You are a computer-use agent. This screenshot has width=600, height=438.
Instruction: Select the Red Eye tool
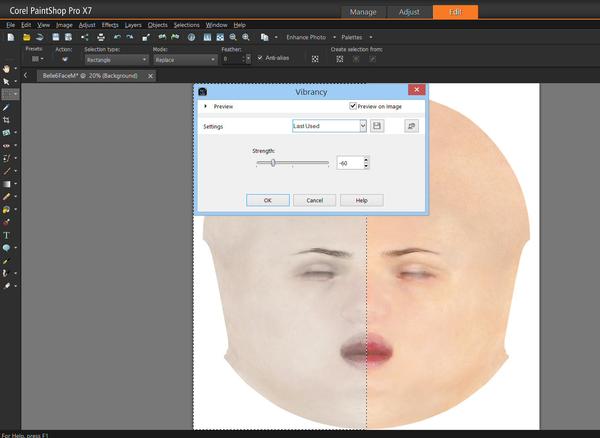[7, 145]
